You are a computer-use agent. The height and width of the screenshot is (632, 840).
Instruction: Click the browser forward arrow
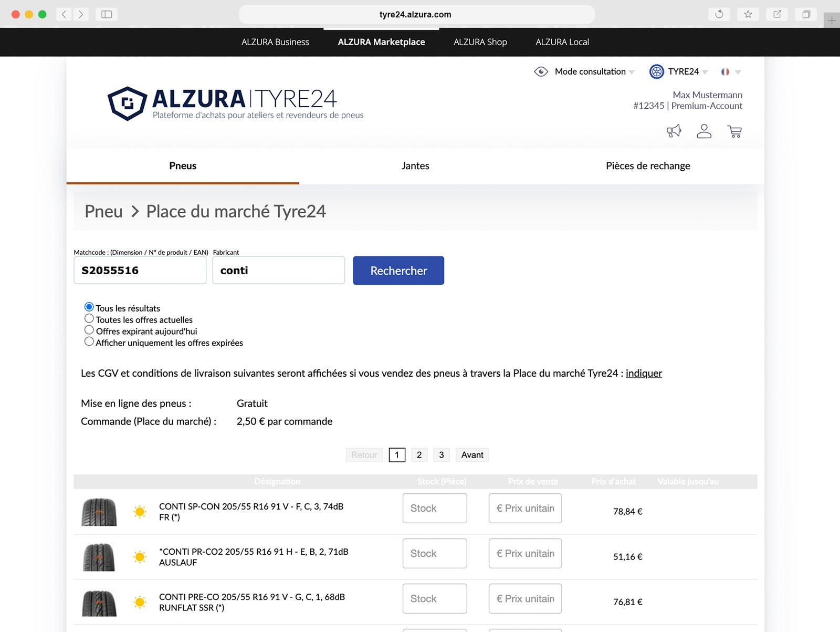tap(80, 14)
